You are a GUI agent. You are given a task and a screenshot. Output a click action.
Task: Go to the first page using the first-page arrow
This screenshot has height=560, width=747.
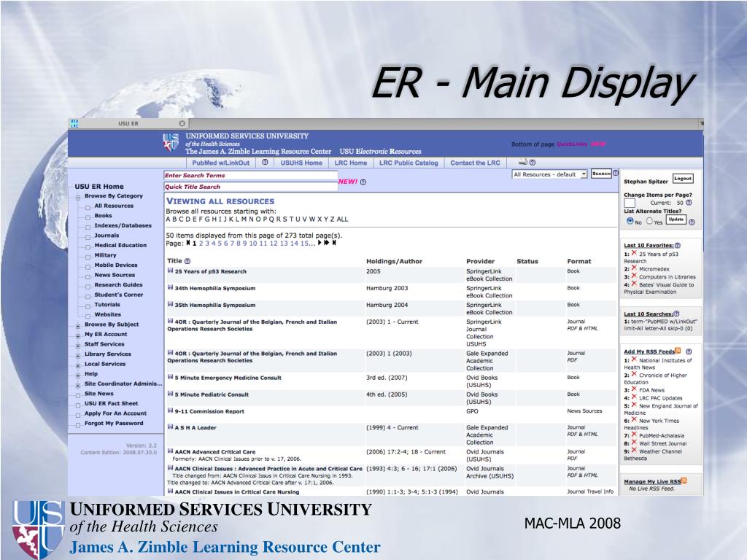188,243
